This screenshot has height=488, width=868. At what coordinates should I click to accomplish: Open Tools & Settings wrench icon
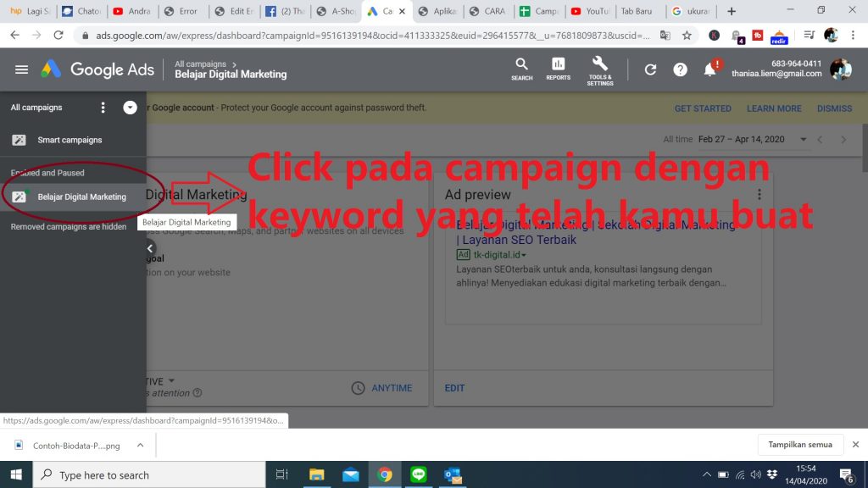pyautogui.click(x=600, y=69)
